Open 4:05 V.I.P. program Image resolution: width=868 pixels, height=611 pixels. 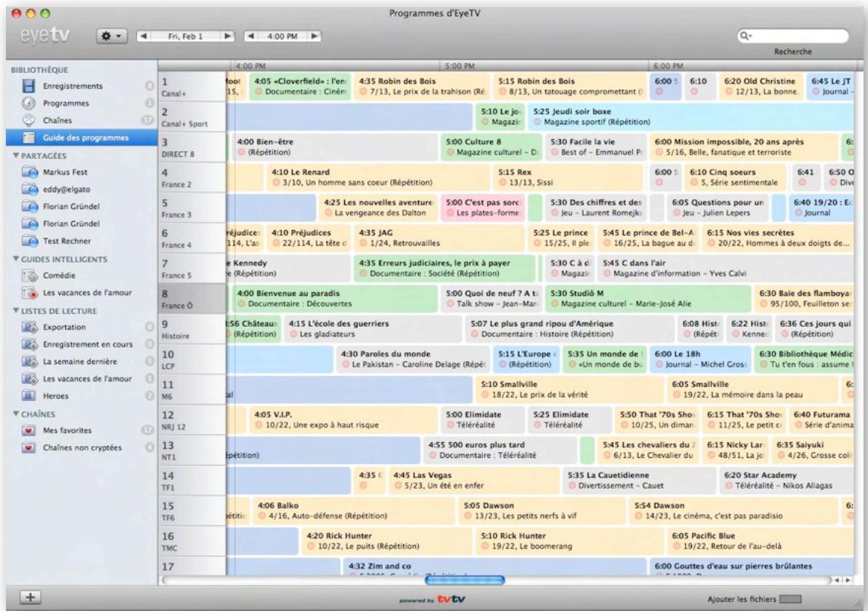click(344, 419)
